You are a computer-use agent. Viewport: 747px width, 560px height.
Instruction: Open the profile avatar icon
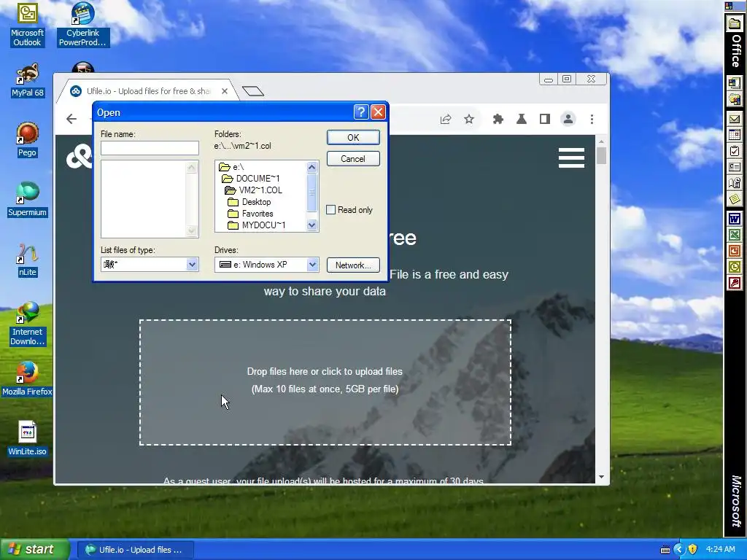point(568,119)
